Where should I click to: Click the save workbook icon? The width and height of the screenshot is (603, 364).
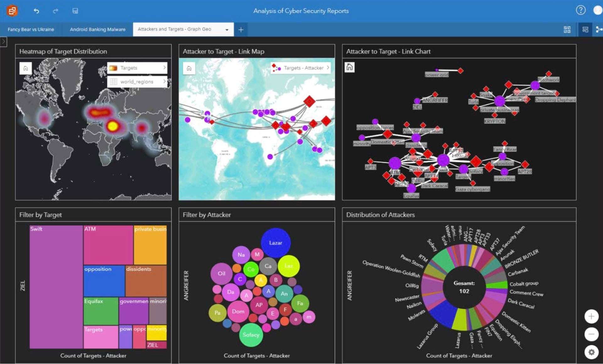click(75, 11)
